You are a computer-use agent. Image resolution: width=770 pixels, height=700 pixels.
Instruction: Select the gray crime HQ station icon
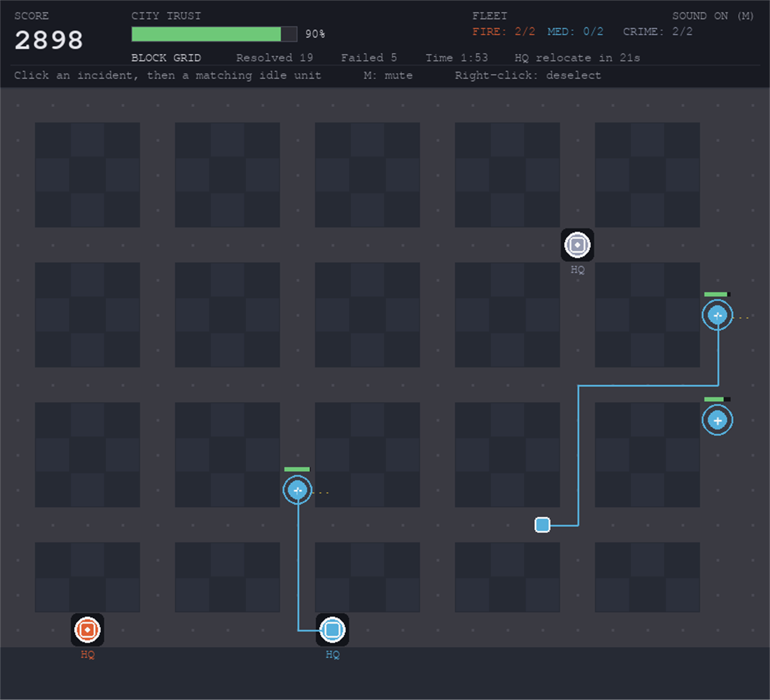click(x=577, y=245)
